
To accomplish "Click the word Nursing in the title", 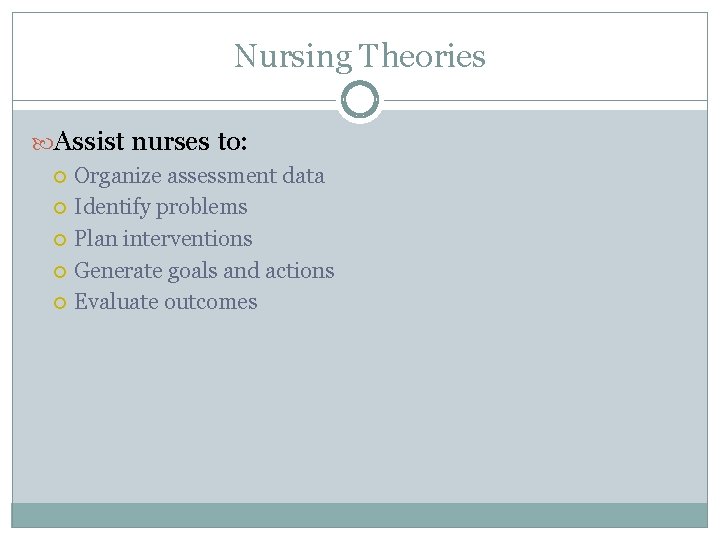I will pos(293,57).
